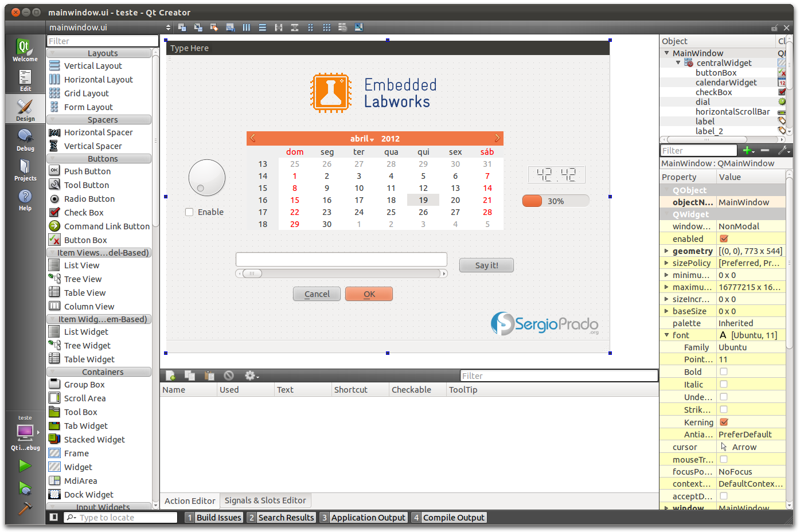Click the Break Layout toolbar icon
This screenshot has width=800, height=532.
343,27
